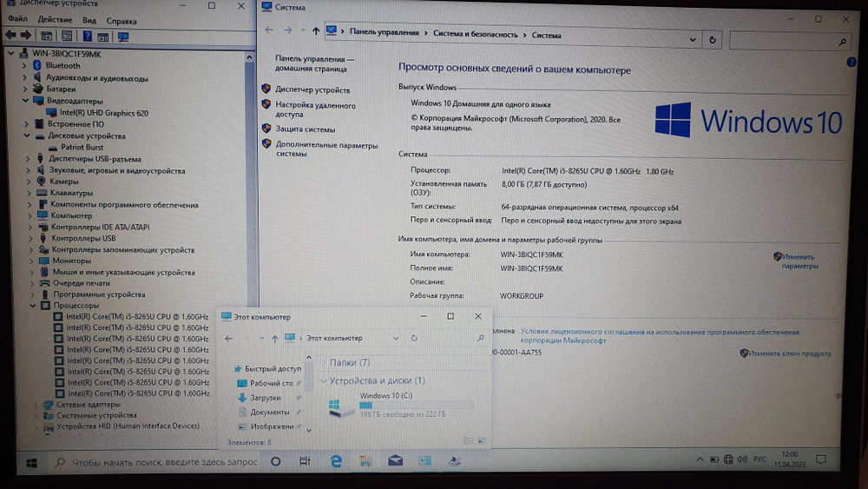Screen dimensions: 868x489
Task: Open Настройка удаленного доступа link
Action: pos(316,109)
